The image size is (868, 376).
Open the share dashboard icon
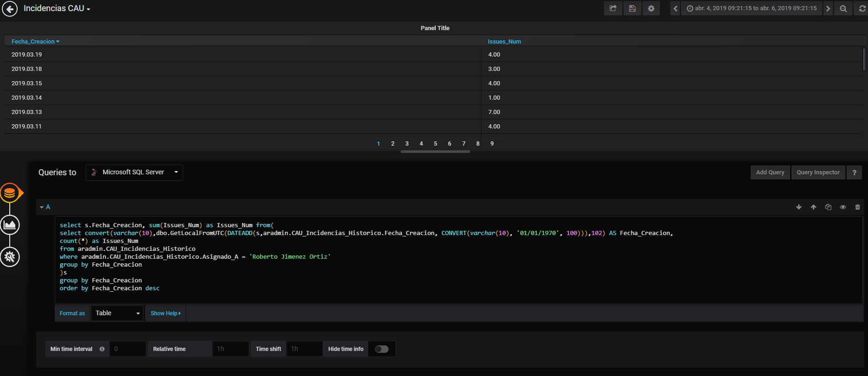[x=613, y=8]
